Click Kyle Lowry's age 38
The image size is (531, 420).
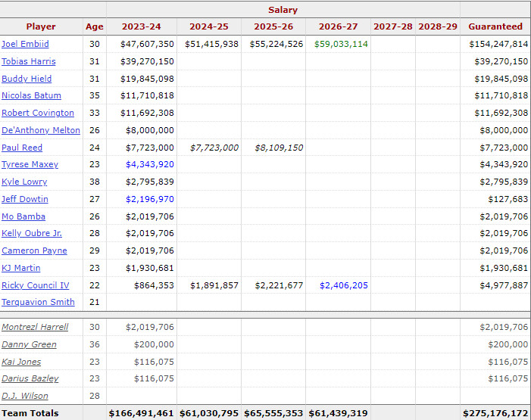(95, 182)
